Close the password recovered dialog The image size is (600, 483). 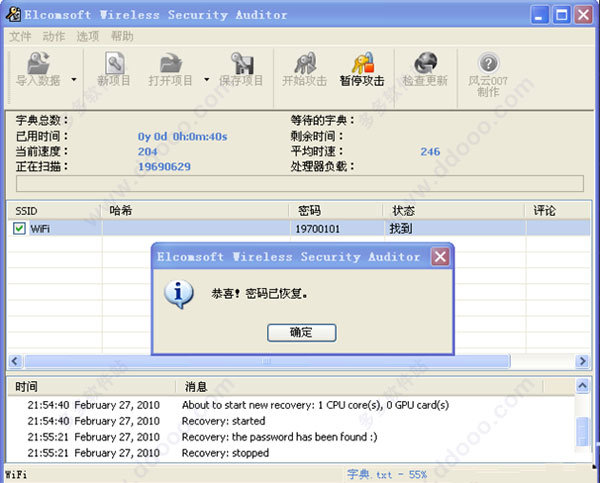pos(440,257)
